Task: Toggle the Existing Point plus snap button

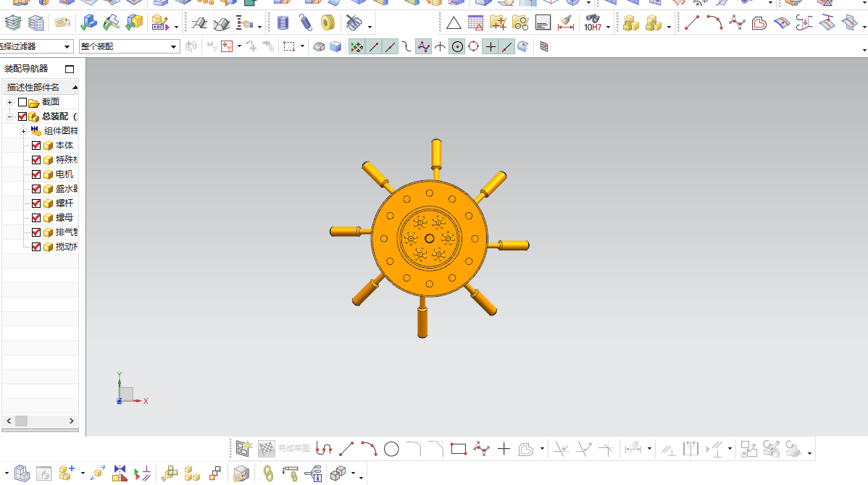Action: click(x=491, y=47)
